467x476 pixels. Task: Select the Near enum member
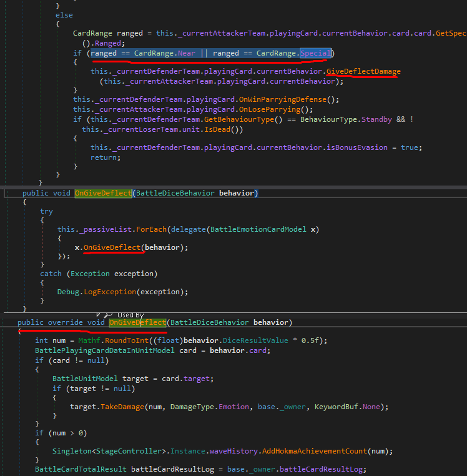[187, 54]
